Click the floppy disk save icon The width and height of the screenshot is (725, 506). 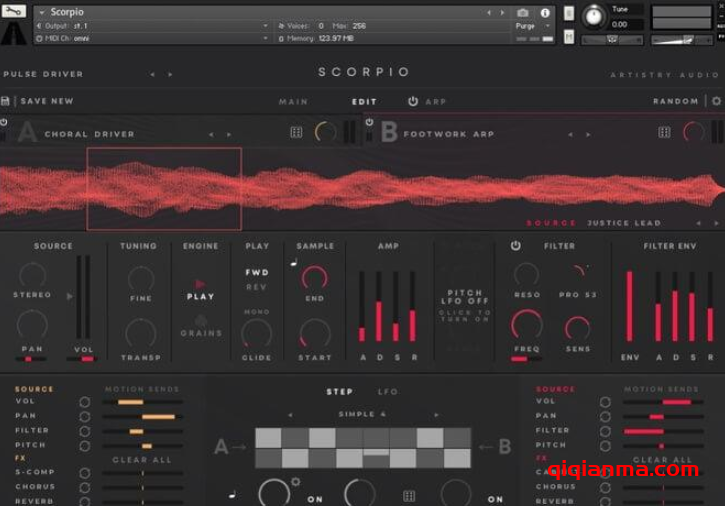click(x=6, y=102)
